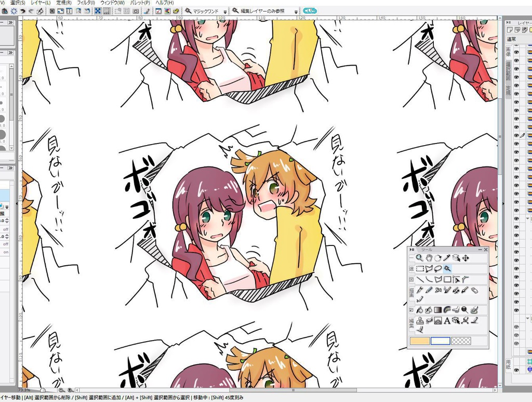Image resolution: width=532 pixels, height=402 pixels.
Task: Select the Move Layer four-arrow tool
Action: pyautogui.click(x=465, y=258)
